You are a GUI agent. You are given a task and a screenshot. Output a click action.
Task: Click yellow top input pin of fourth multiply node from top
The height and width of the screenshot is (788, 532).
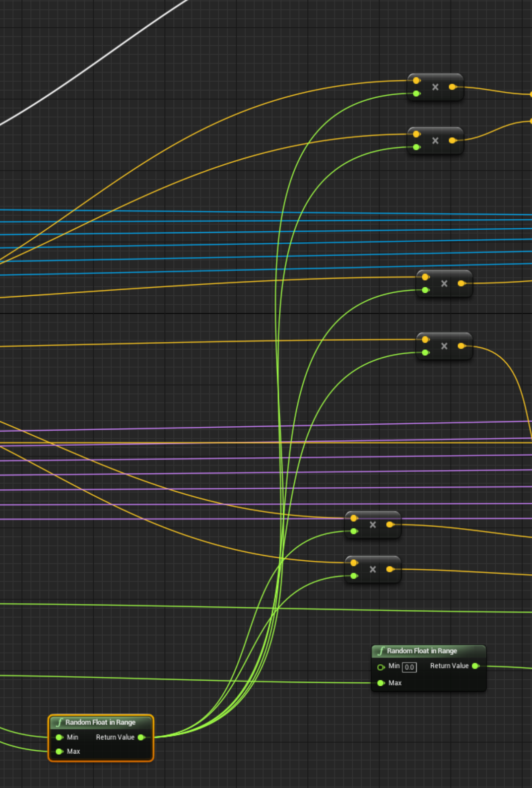click(425, 339)
